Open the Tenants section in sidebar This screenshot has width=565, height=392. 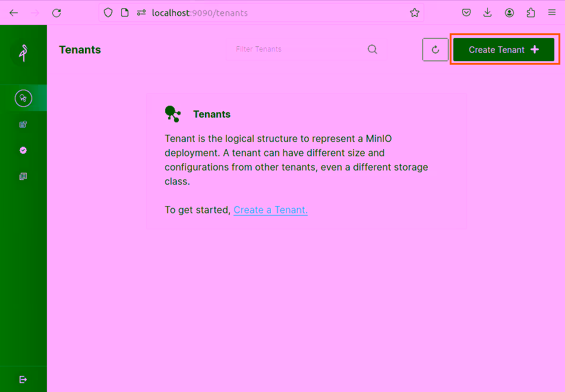coord(23,98)
